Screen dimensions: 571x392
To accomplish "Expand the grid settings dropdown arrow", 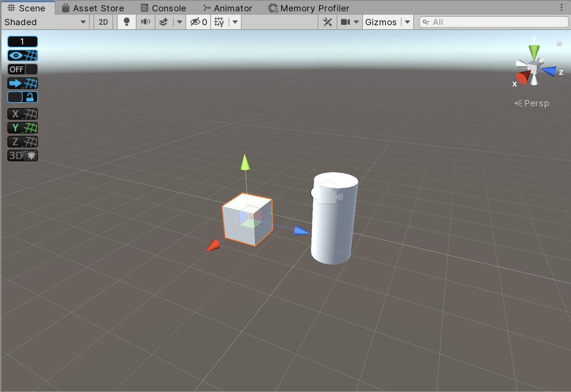I will 235,22.
